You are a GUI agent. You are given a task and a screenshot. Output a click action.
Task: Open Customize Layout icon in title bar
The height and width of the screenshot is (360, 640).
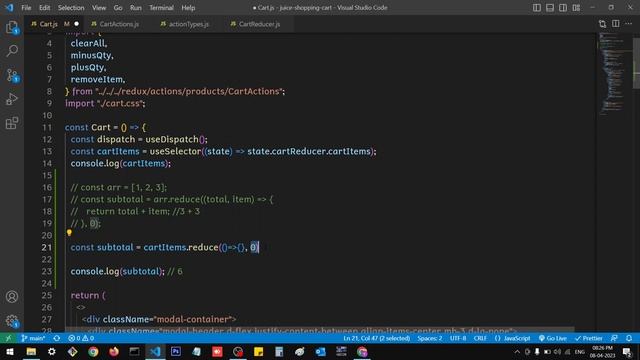(576, 8)
